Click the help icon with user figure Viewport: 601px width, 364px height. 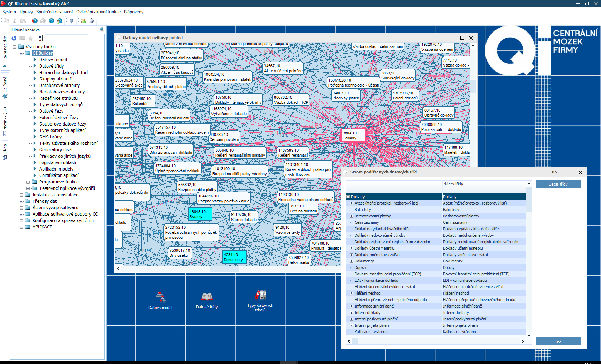(x=60, y=21)
